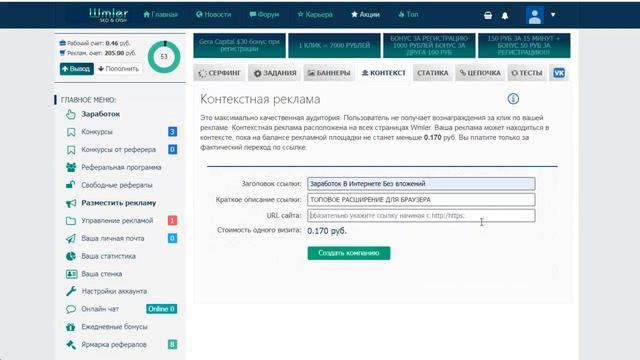This screenshot has height=360, width=640.
Task: Switch to the Тесты tab
Action: click(527, 73)
